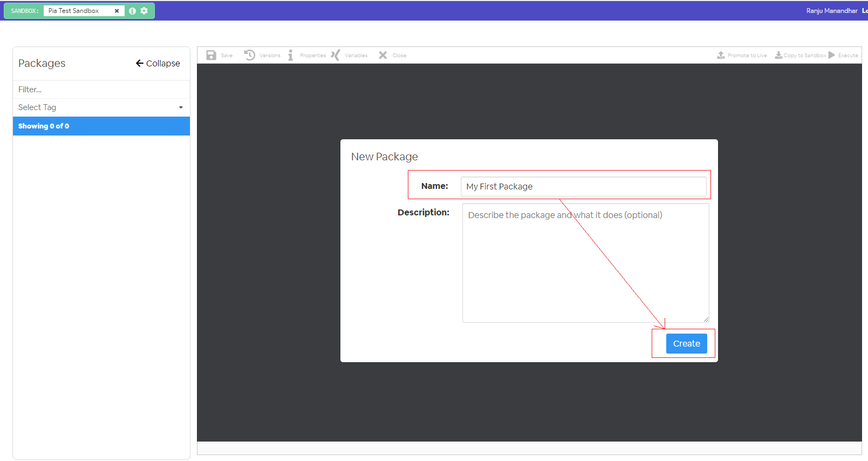The height and width of the screenshot is (461, 868).
Task: Click the Showing 0 of 0 bar
Action: [x=101, y=126]
